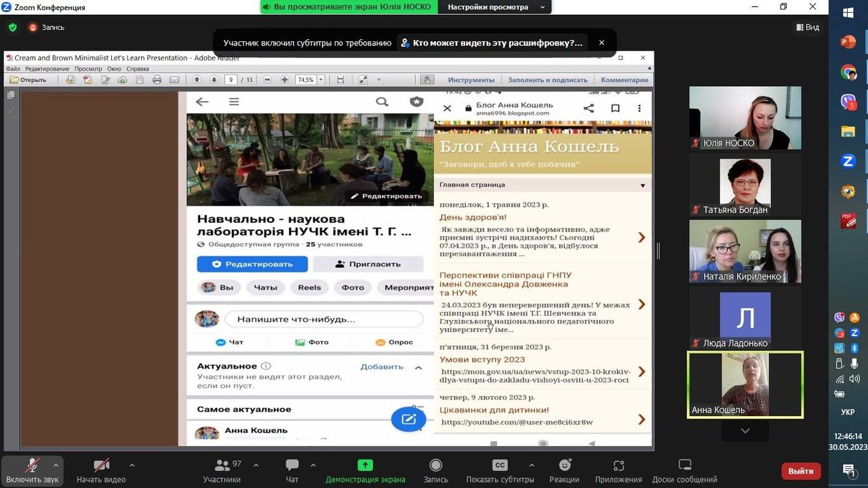Open Справка menu in Adobe Reader
The height and width of the screenshot is (488, 868).
(x=138, y=69)
